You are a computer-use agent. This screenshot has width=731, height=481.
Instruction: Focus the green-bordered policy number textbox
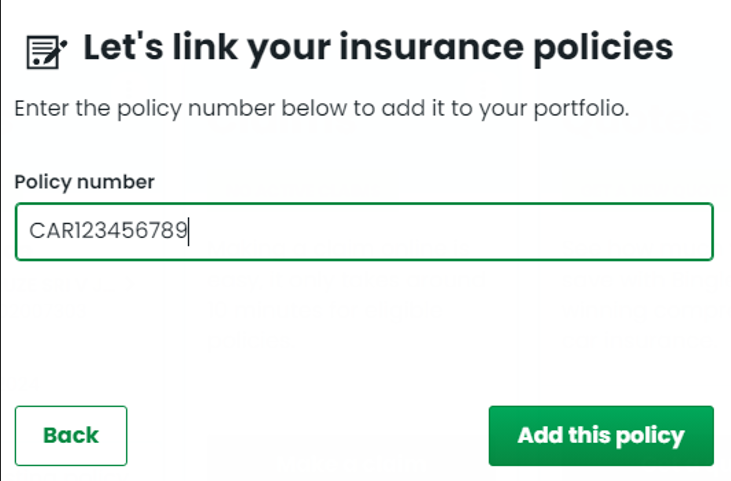point(364,231)
